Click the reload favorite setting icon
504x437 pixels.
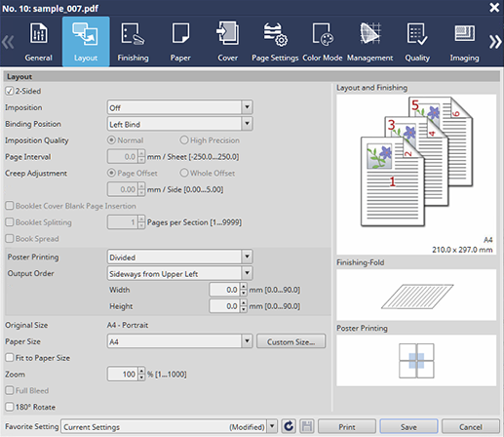coord(289,426)
